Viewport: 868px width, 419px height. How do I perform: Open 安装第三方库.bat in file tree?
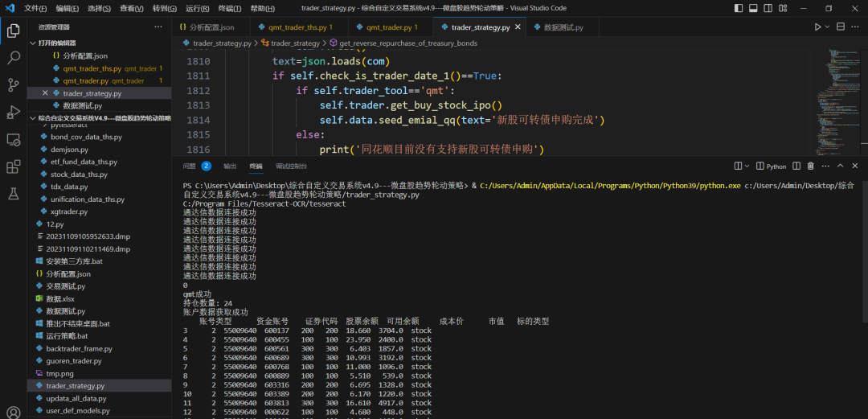(74, 261)
